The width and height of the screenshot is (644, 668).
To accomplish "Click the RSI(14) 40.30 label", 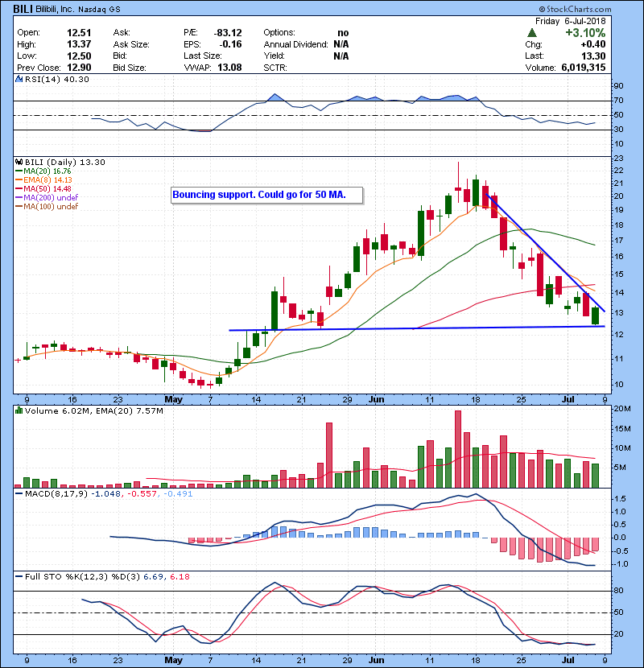I will (x=57, y=79).
